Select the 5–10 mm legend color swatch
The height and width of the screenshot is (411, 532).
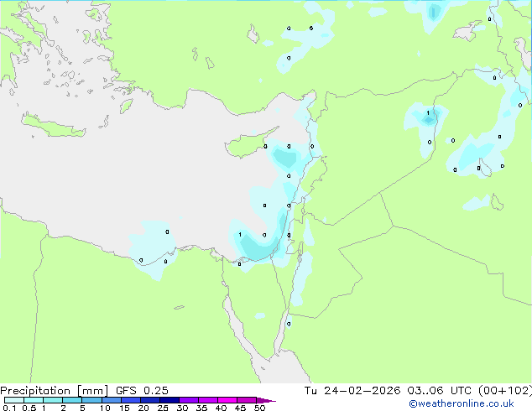click(91, 400)
